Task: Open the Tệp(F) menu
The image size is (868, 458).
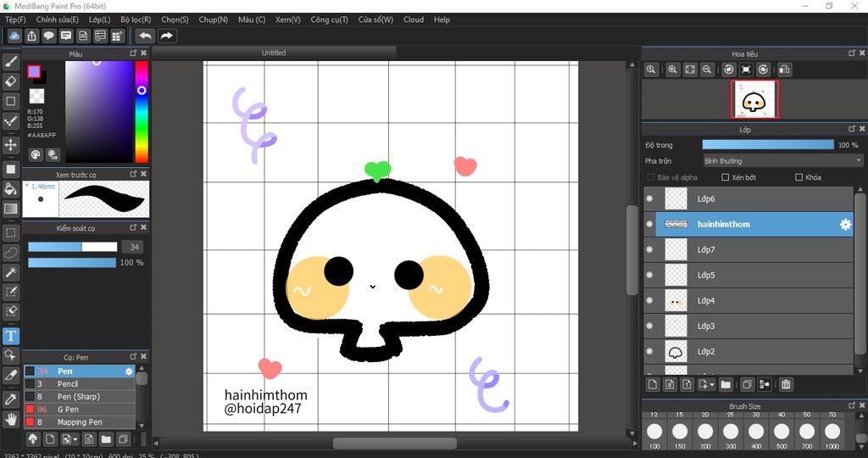Action: [x=15, y=20]
